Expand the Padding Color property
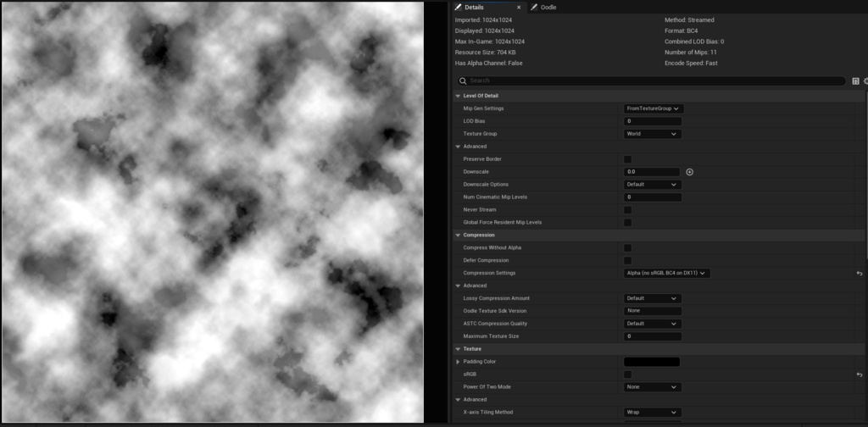The image size is (868, 427). point(458,362)
